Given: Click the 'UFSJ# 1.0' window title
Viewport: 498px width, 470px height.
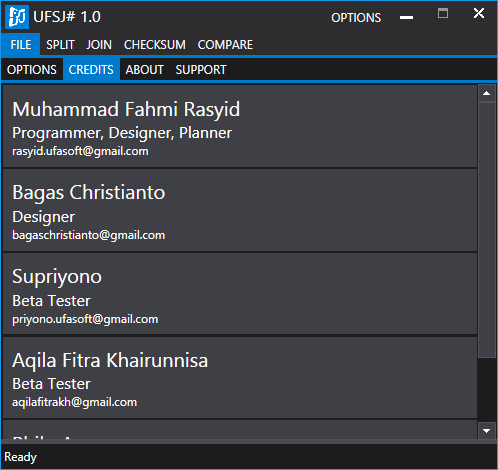Looking at the screenshot, I should tap(67, 17).
